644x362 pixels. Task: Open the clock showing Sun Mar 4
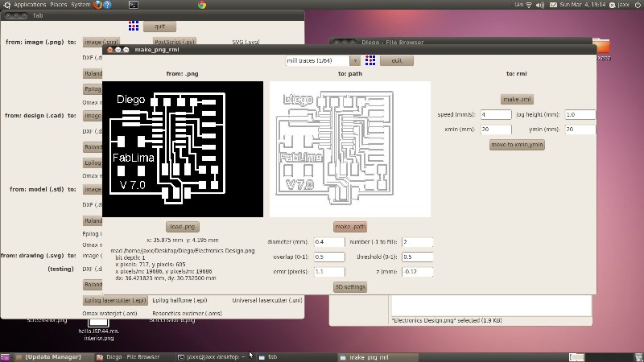coord(582,5)
